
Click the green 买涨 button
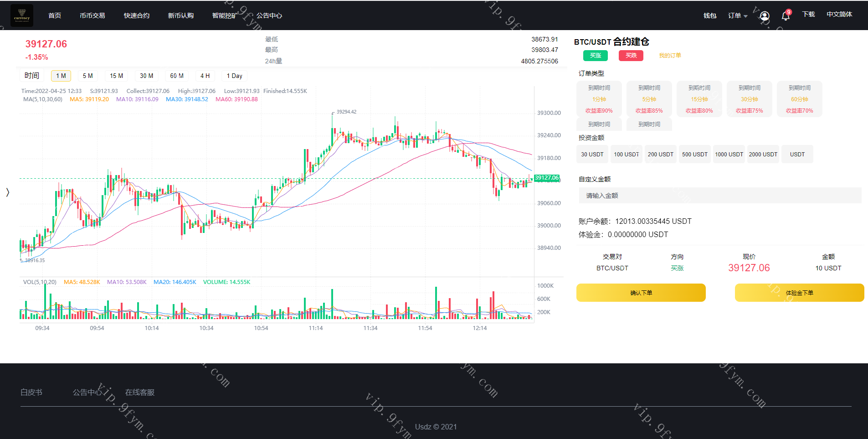click(595, 56)
